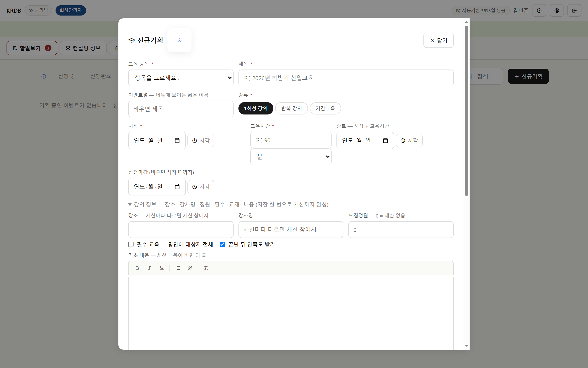Select 반복 강의 type
Viewport: 588px width, 368px height.
[x=291, y=108]
